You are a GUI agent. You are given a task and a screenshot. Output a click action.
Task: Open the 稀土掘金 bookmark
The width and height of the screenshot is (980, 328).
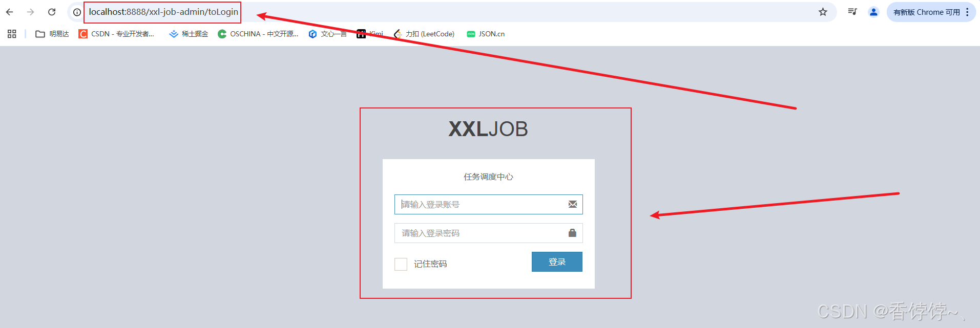(189, 34)
